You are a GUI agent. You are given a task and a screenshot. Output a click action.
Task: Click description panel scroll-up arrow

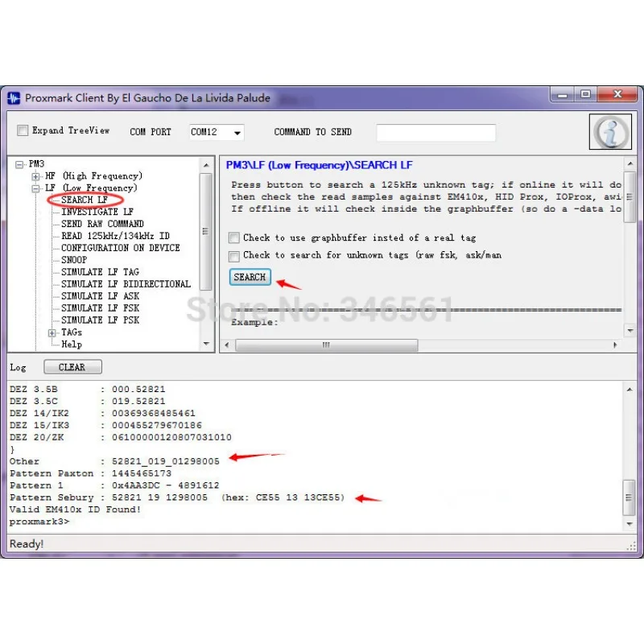coord(630,164)
